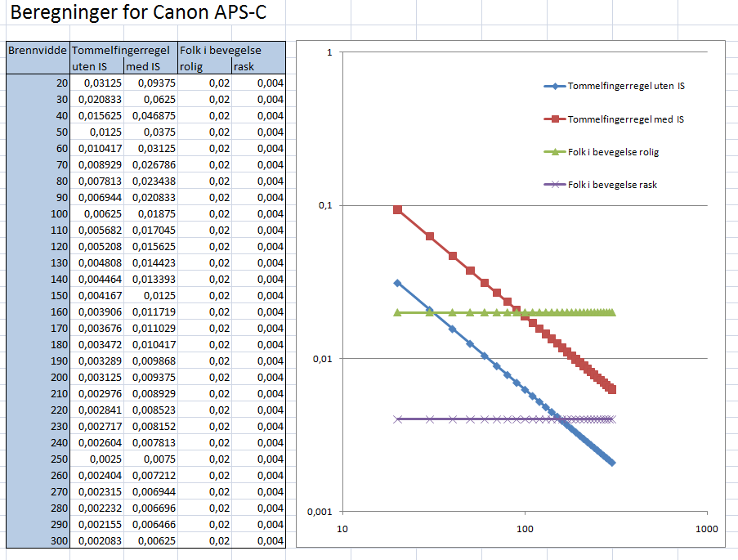
Task: Click the cell containing 0,03125 in row 20
Action: pos(97,83)
